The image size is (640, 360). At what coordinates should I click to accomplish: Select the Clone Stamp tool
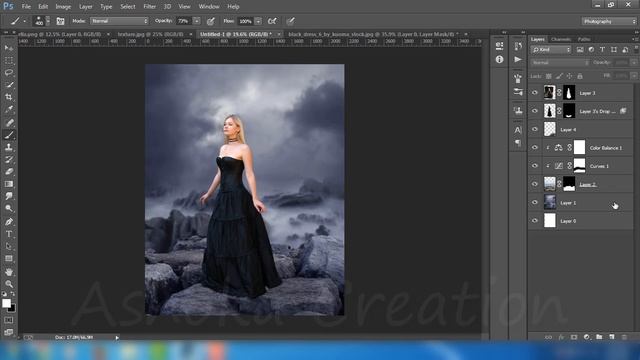click(9, 147)
